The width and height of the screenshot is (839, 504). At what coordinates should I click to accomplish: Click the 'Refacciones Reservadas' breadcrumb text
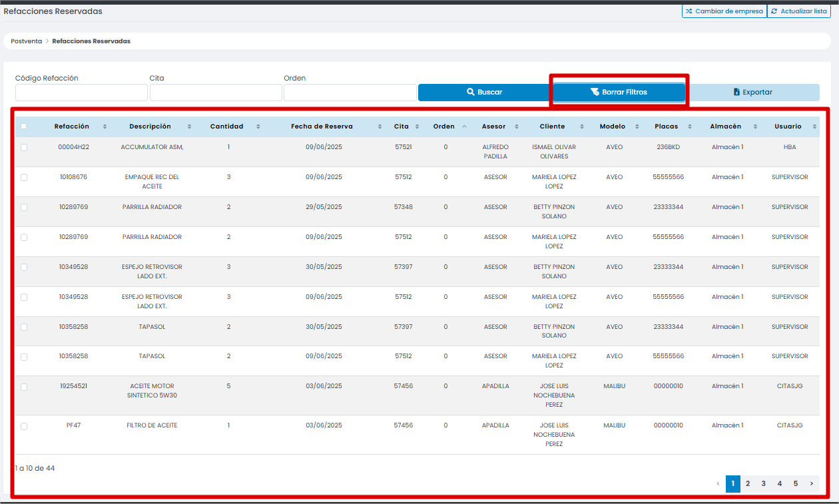point(91,41)
